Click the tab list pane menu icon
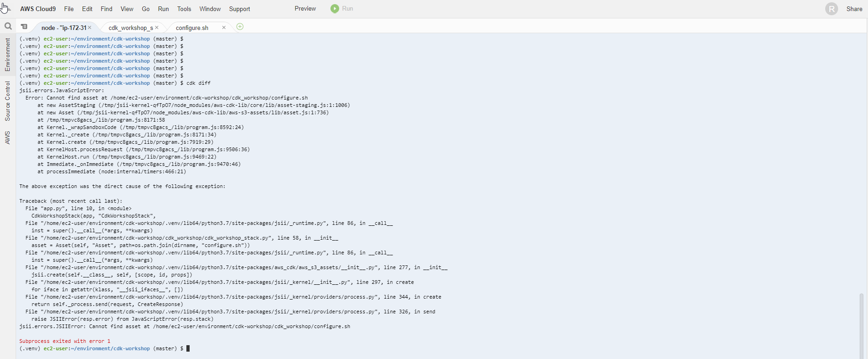The width and height of the screenshot is (868, 359). [x=24, y=27]
